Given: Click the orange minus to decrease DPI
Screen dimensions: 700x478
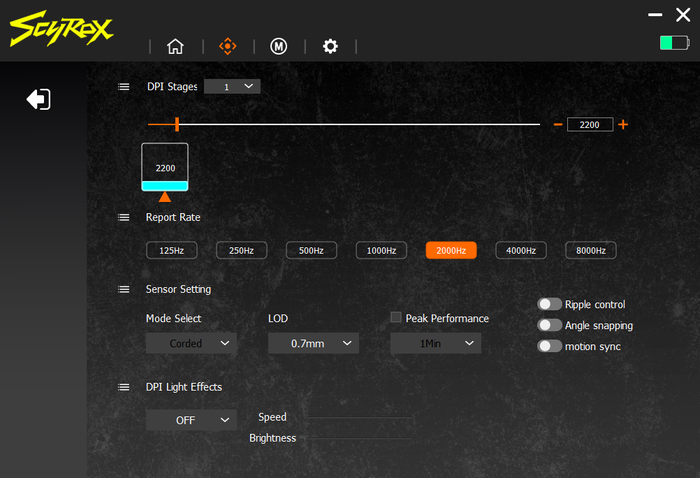Looking at the screenshot, I should coord(558,125).
